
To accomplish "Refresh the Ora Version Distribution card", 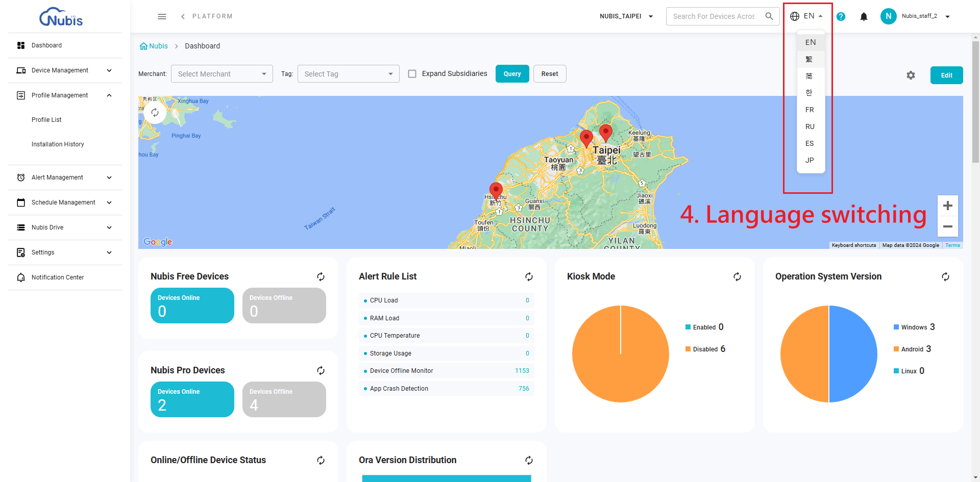I will point(529,460).
